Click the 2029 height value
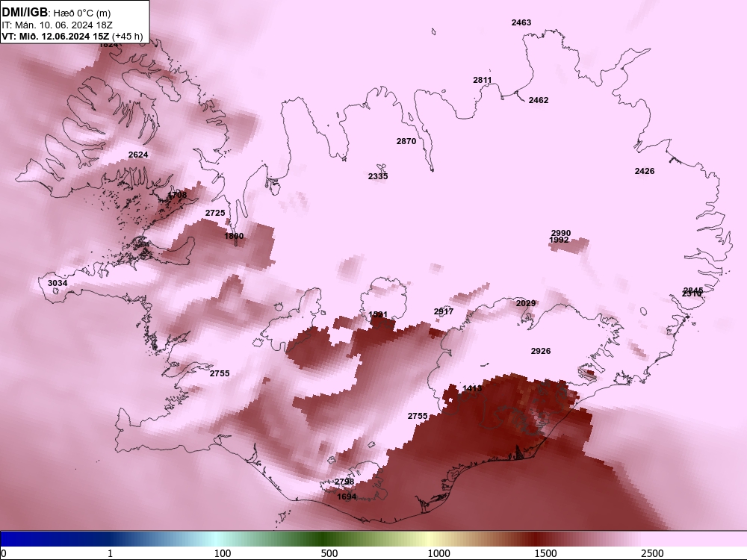The height and width of the screenshot is (560, 747). (526, 303)
